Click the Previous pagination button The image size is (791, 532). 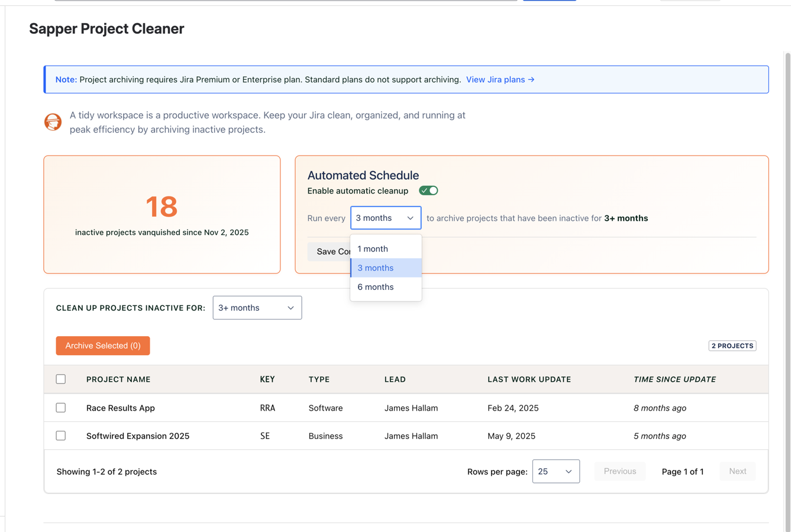(x=619, y=471)
